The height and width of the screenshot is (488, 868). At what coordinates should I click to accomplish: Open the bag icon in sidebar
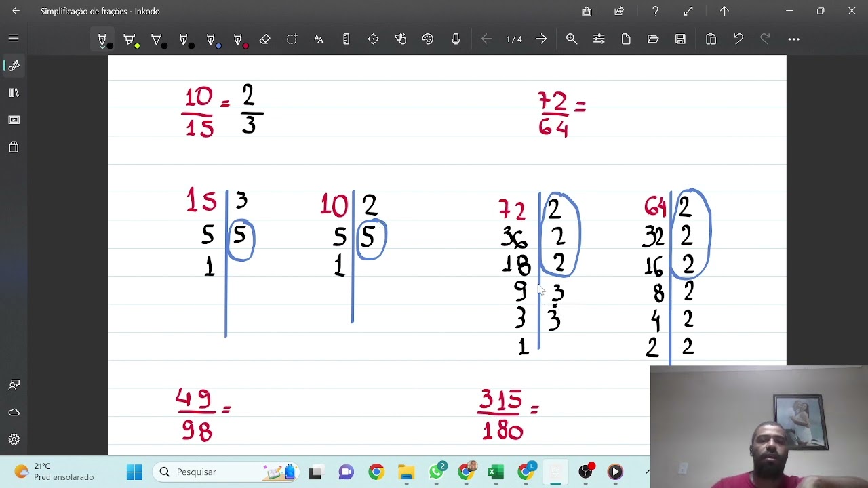[x=14, y=147]
